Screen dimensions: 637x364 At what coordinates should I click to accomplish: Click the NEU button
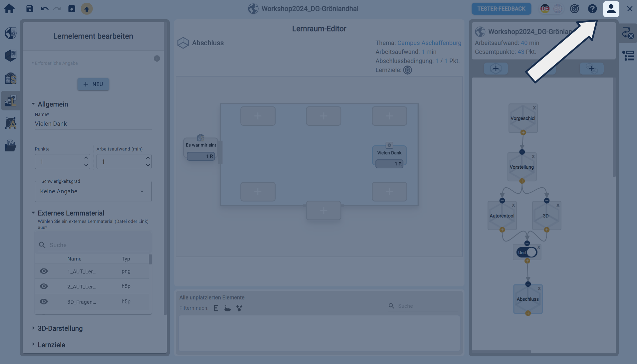(x=93, y=84)
